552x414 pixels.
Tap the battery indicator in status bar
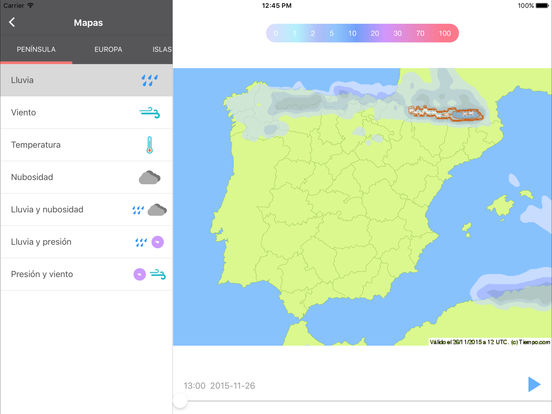point(542,6)
